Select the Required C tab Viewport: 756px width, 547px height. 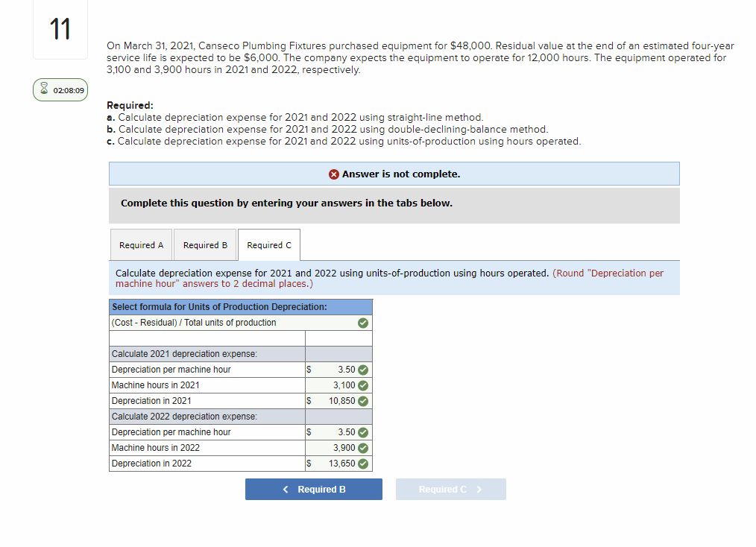[x=269, y=245]
